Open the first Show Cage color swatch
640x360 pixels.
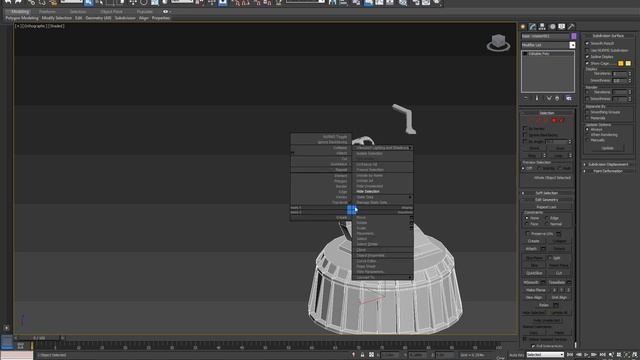pos(620,63)
